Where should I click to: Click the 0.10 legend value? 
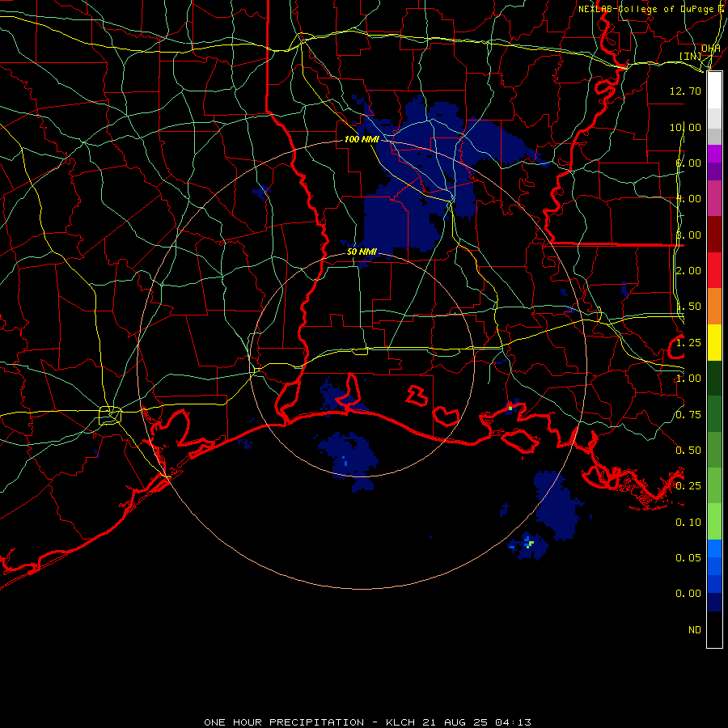tap(688, 523)
